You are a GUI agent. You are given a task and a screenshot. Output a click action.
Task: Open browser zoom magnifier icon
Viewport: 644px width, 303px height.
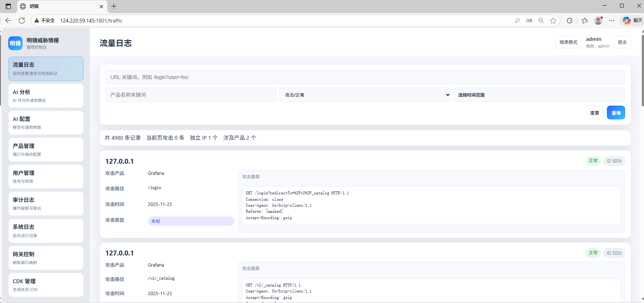(x=541, y=21)
